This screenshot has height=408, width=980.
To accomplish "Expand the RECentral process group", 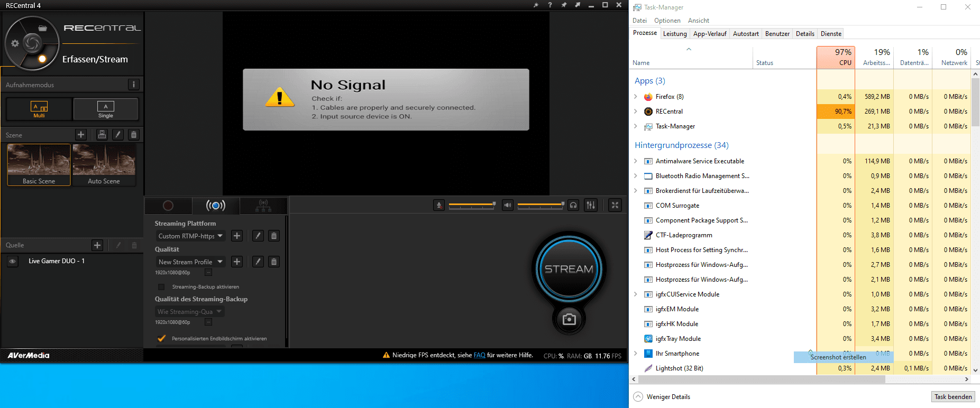I will 636,112.
